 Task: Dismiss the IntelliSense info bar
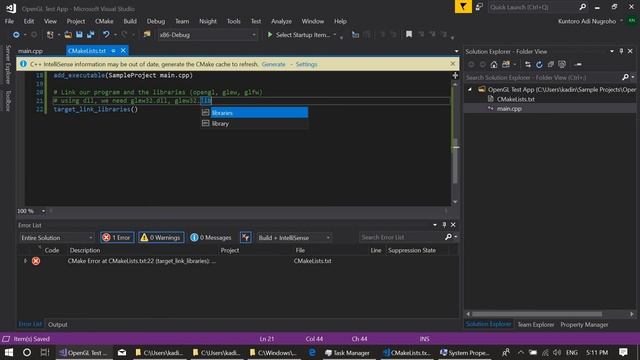(x=453, y=64)
